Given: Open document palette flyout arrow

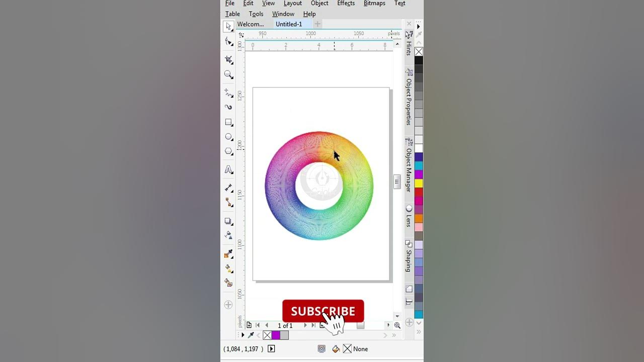Looking at the screenshot, I should [x=243, y=335].
